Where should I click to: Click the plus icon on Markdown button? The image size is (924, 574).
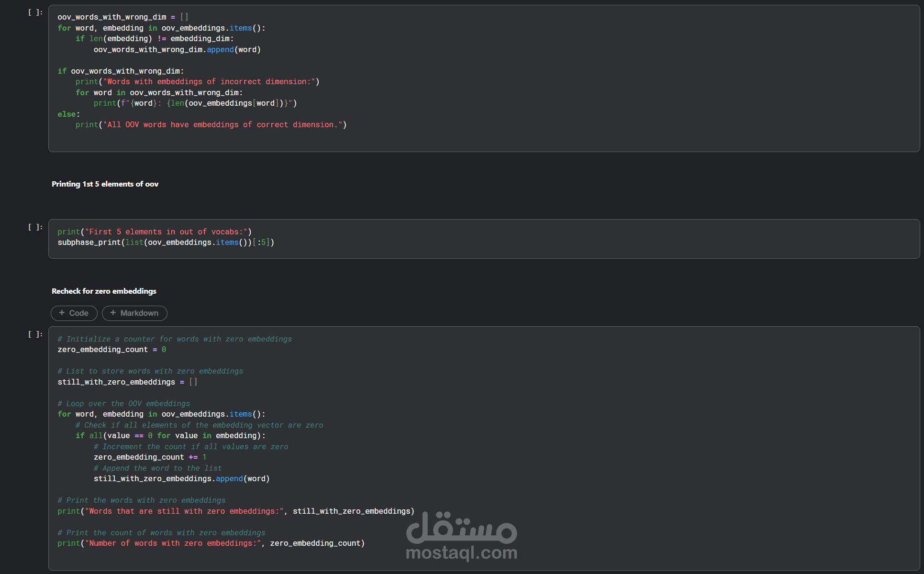coord(113,313)
